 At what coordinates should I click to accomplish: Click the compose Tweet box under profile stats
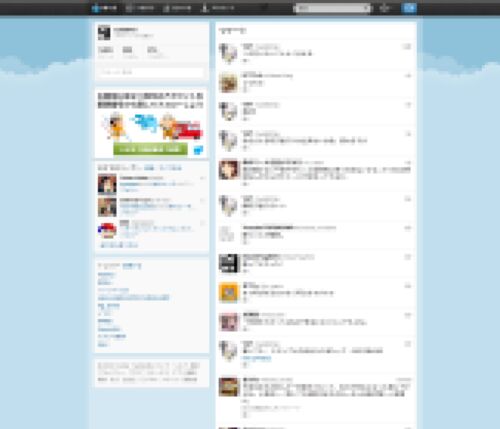151,72
